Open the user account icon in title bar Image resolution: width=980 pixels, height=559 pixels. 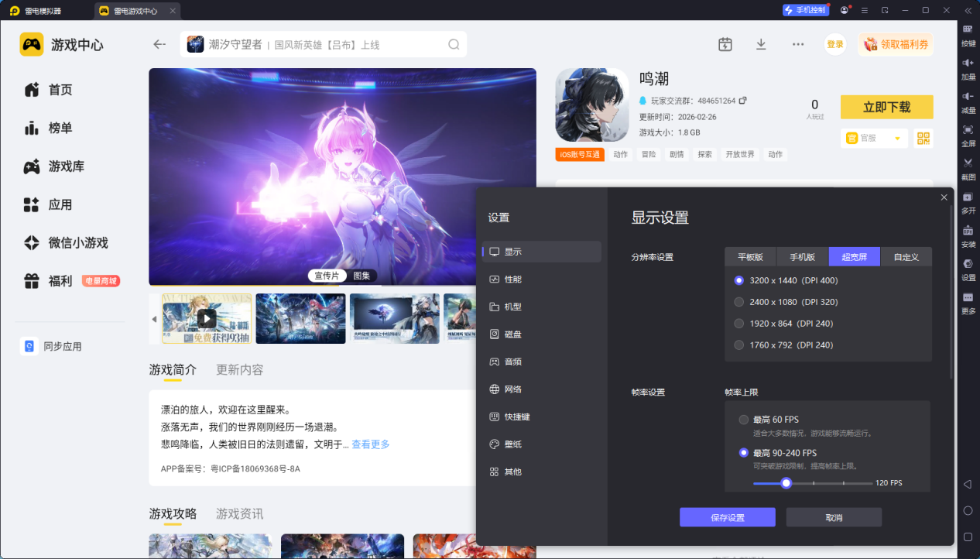point(844,10)
